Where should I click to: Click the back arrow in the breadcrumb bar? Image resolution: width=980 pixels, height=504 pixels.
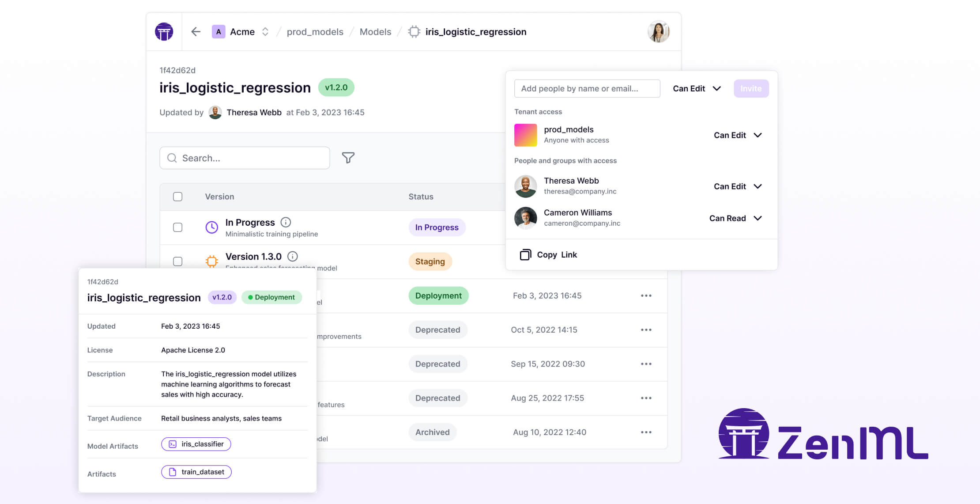196,31
